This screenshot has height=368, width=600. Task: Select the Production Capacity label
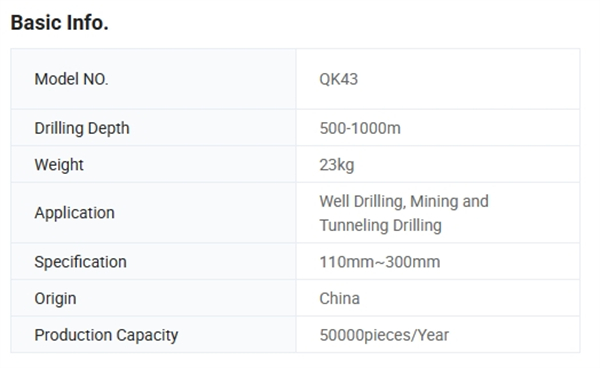[106, 335]
